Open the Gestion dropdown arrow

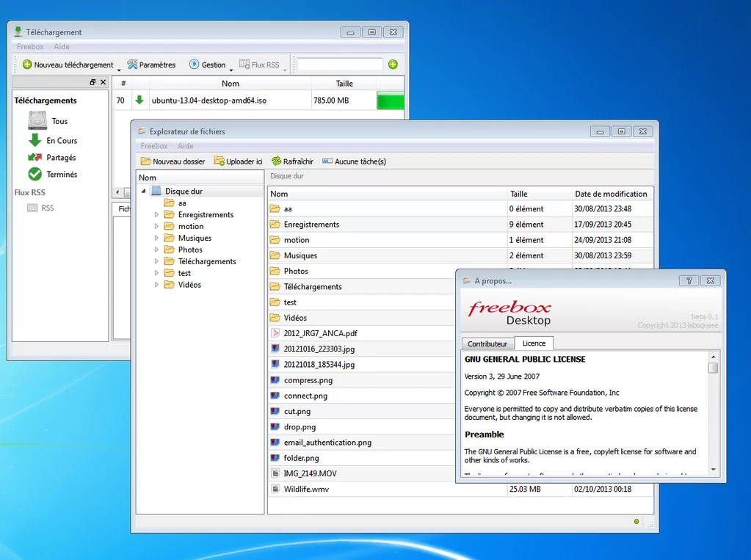pos(231,70)
